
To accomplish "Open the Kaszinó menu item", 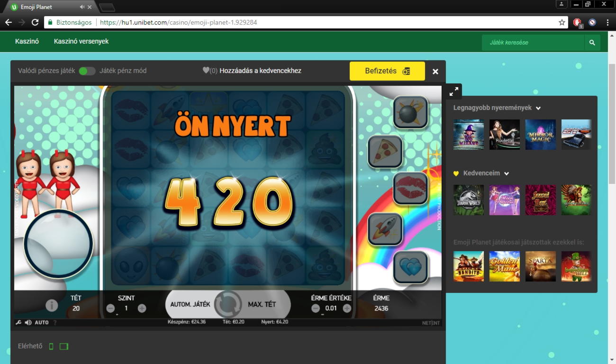I will (x=27, y=41).
